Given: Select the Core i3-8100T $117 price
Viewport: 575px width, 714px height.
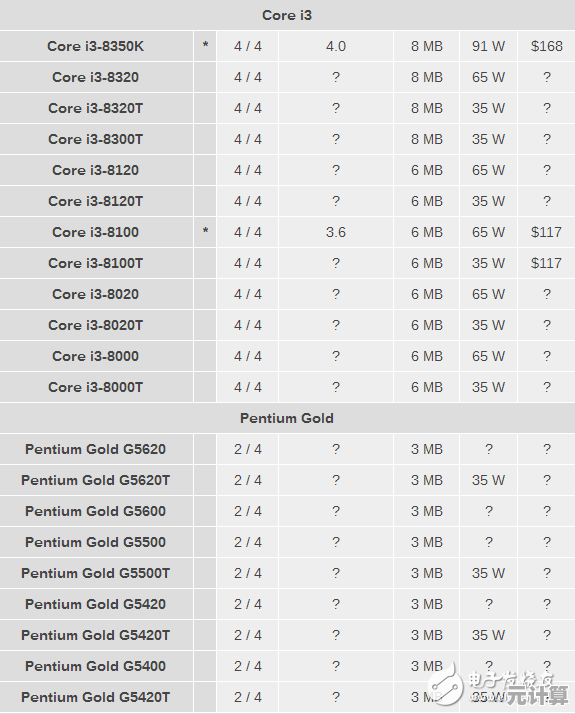Looking at the screenshot, I should [x=546, y=263].
